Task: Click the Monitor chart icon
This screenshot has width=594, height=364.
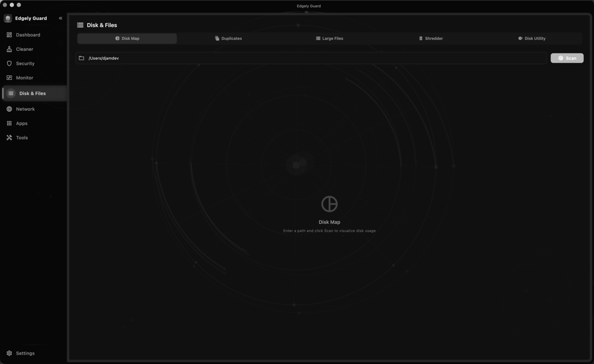Action: click(9, 78)
